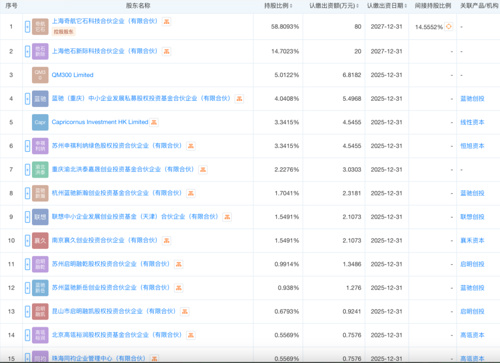Open equity structure icon for row 11
Screen dimensions: 500x363
[179, 264]
